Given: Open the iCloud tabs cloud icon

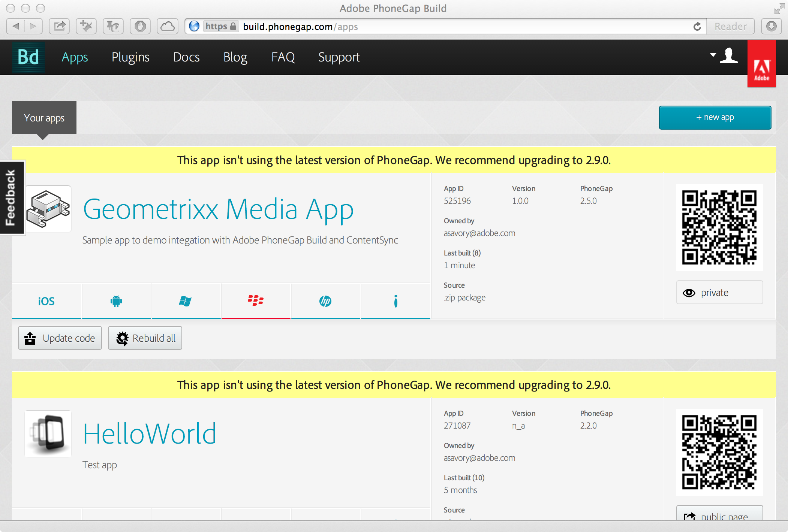Looking at the screenshot, I should click(x=167, y=26).
